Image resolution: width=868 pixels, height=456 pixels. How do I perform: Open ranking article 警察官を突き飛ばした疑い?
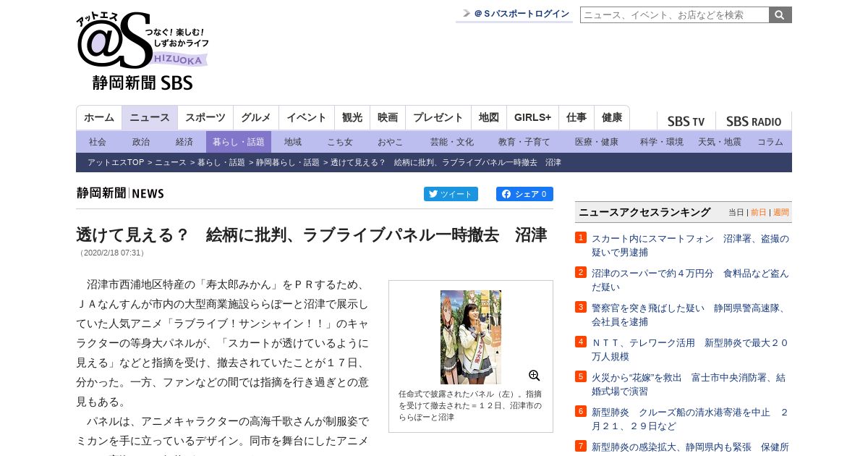click(x=690, y=315)
